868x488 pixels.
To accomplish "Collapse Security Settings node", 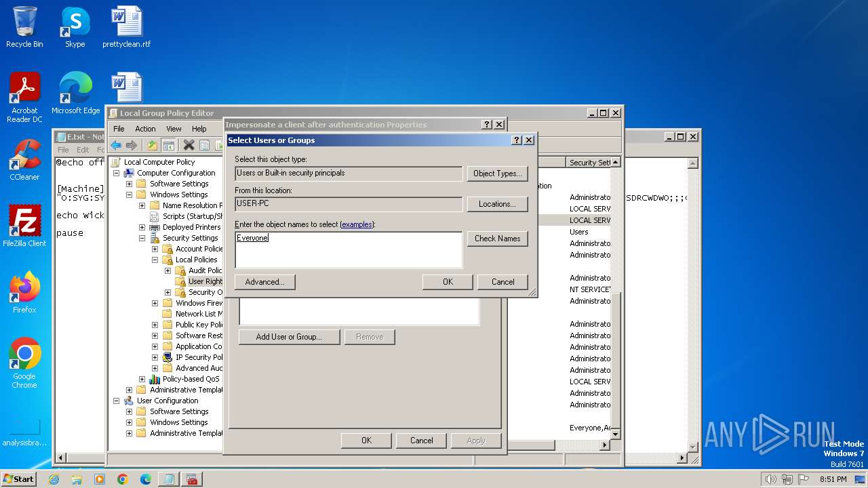I will 142,238.
